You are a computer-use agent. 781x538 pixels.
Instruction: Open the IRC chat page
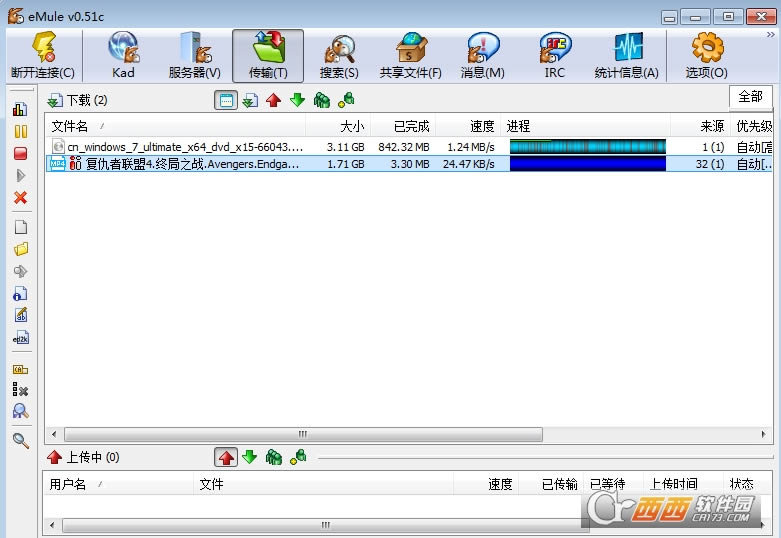[x=554, y=56]
